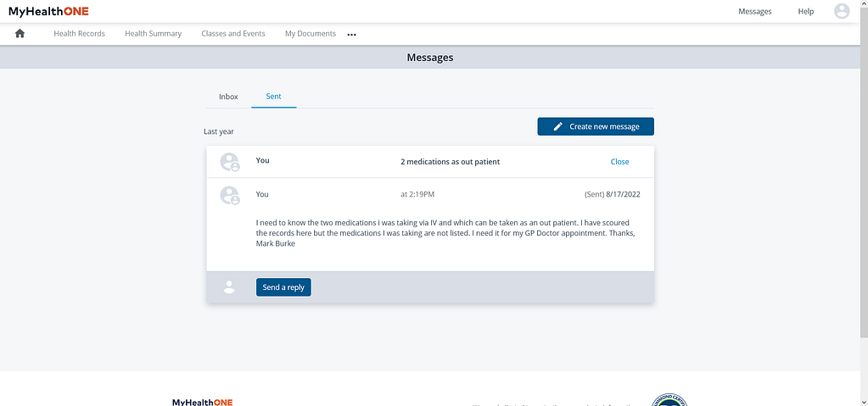Click the pencil icon on Create new message
This screenshot has height=406, width=868.
pyautogui.click(x=558, y=126)
